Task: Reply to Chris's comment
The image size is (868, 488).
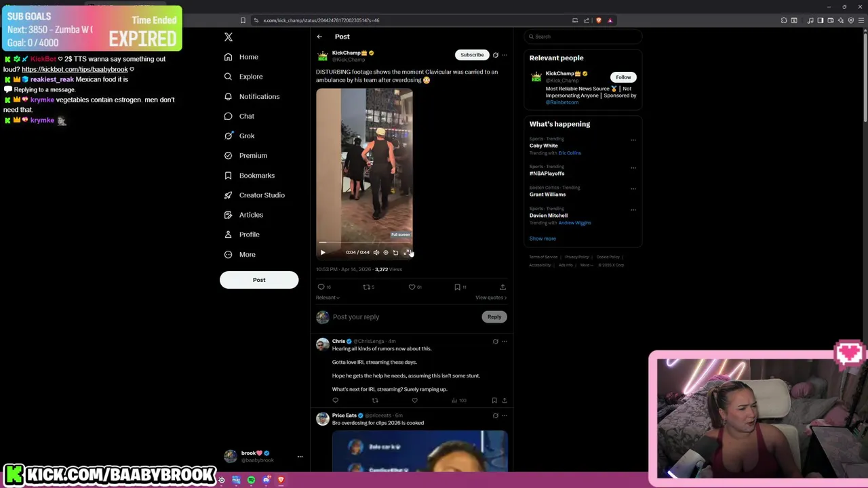Action: pos(335,401)
